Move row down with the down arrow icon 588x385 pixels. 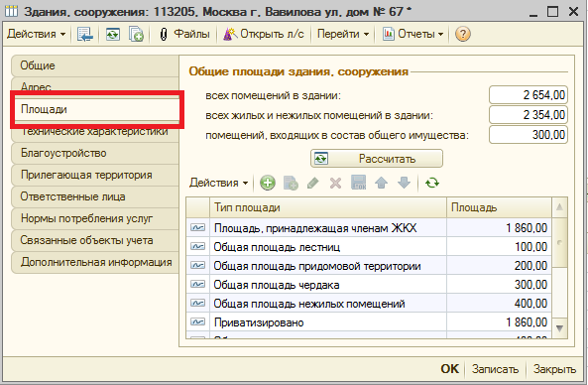pyautogui.click(x=404, y=184)
